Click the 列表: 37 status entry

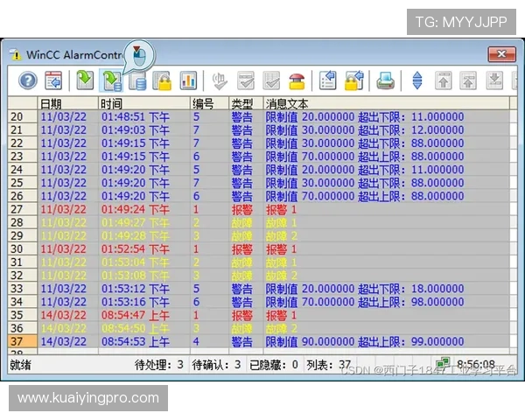[x=329, y=364]
